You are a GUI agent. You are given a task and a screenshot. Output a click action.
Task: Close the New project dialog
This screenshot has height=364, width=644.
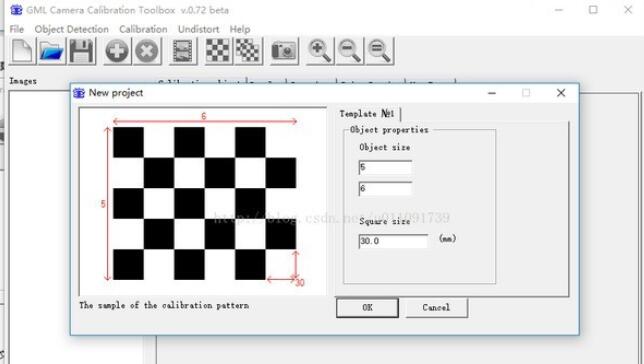pos(561,93)
